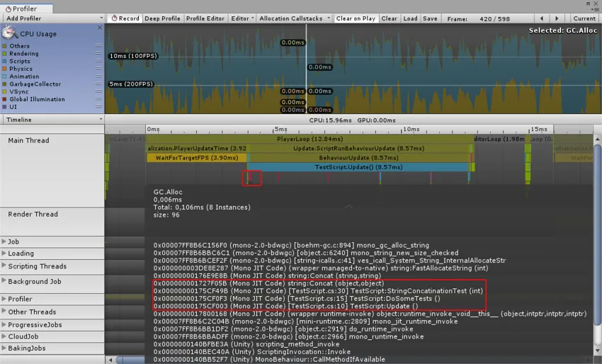This screenshot has height=364, width=602.
Task: Toggle the Rendering color category
Action: click(x=5, y=53)
